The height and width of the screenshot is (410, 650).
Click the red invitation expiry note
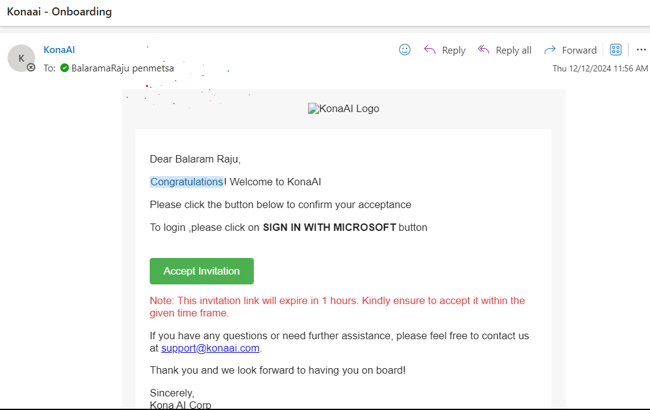tap(337, 306)
